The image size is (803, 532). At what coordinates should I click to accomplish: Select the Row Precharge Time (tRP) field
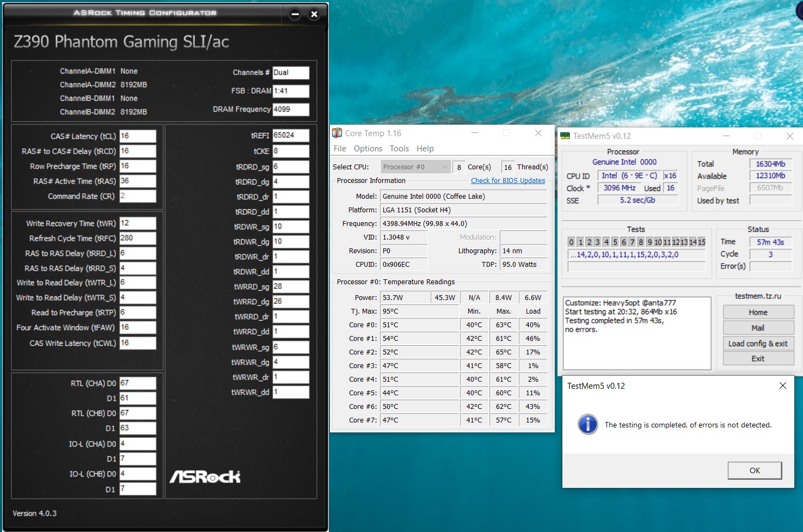138,166
